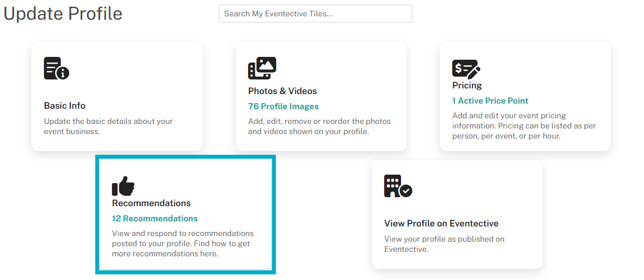Click the Photos & Videos description text
This screenshot has height=280, width=644.
point(319,127)
